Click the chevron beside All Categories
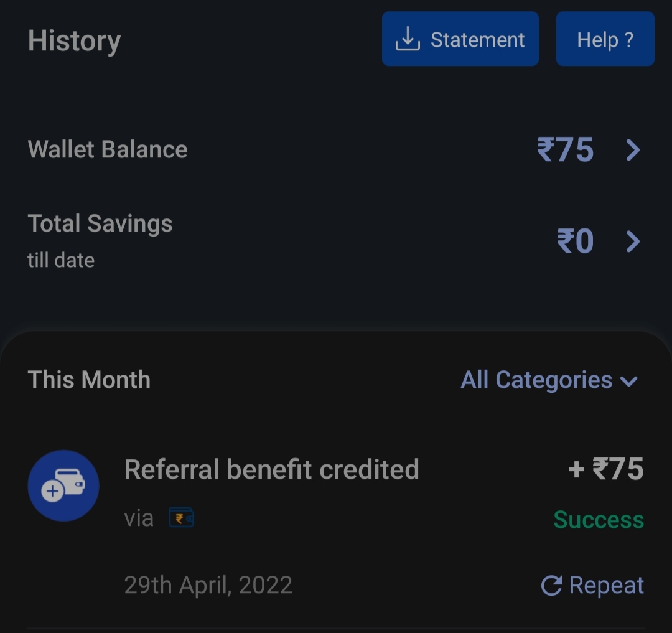This screenshot has width=672, height=633. (x=630, y=381)
